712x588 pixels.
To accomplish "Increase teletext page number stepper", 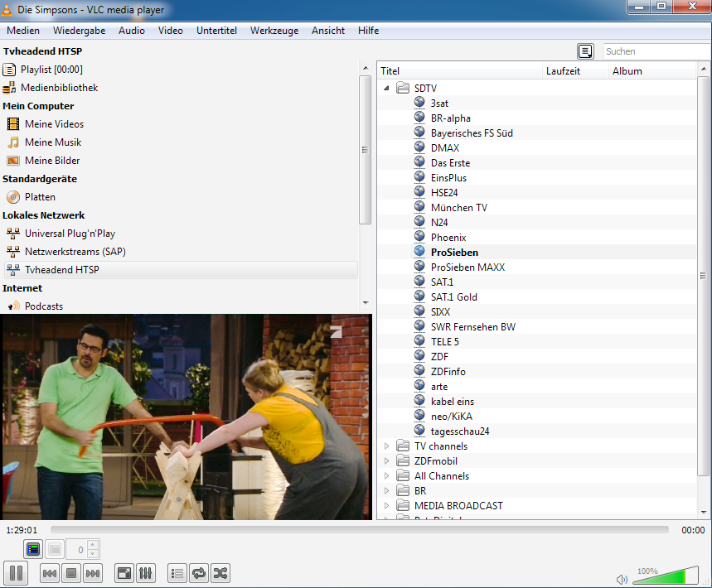I will 93,545.
